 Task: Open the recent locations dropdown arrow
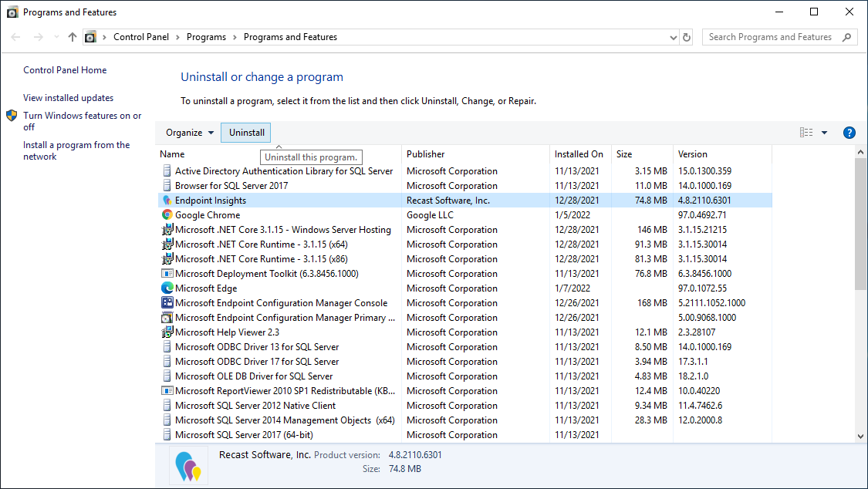(56, 37)
